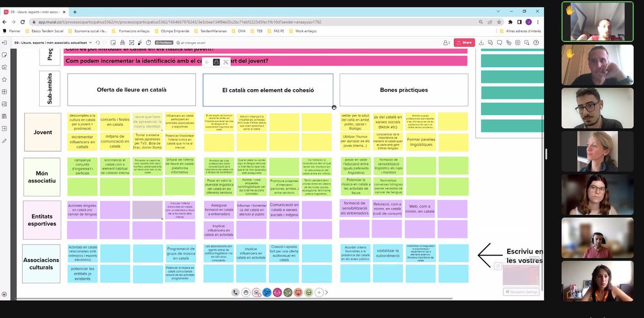Open Navigation Settings button
The height and width of the screenshot is (318, 644).
(x=521, y=292)
